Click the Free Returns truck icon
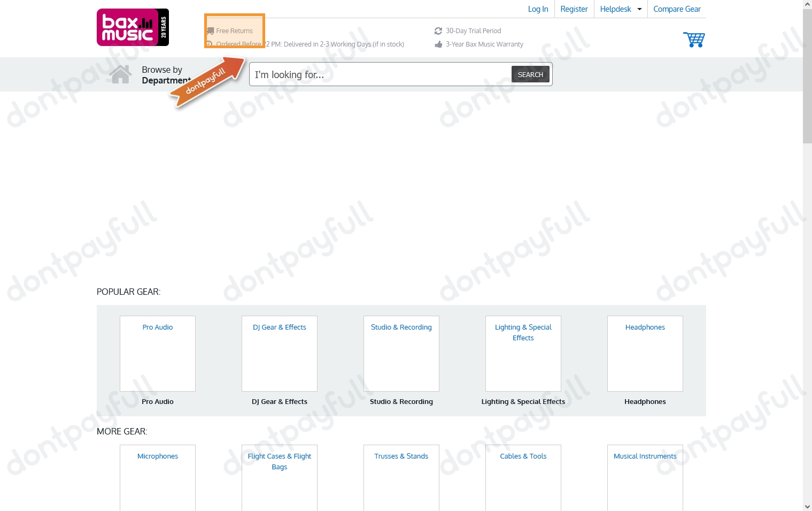Image resolution: width=812 pixels, height=511 pixels. pyautogui.click(x=210, y=30)
